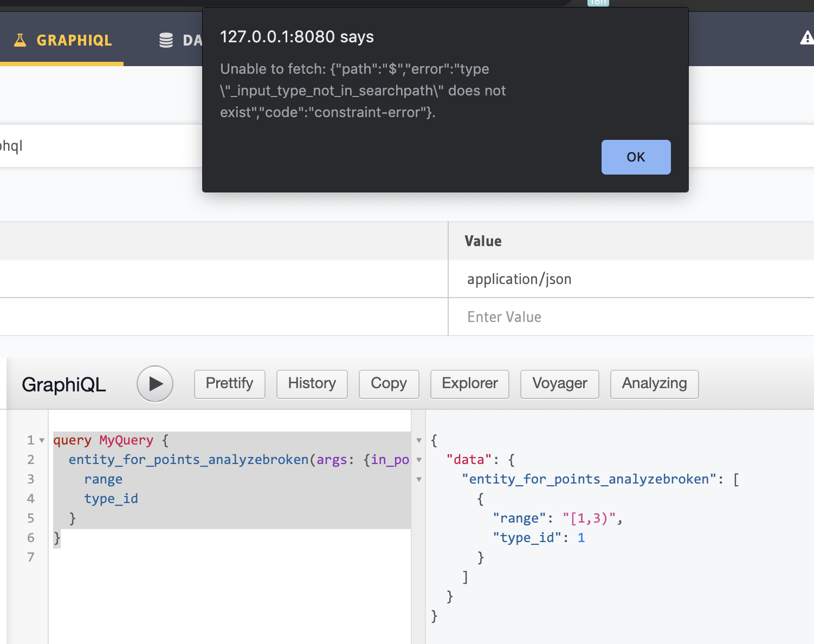Copy the current query
This screenshot has width=814, height=644.
389,384
